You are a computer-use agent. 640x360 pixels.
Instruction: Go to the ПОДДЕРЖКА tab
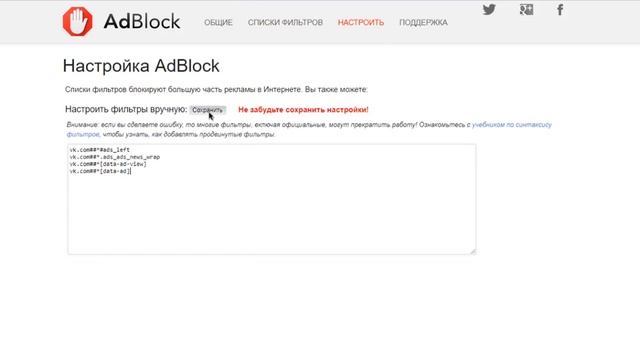click(x=423, y=22)
